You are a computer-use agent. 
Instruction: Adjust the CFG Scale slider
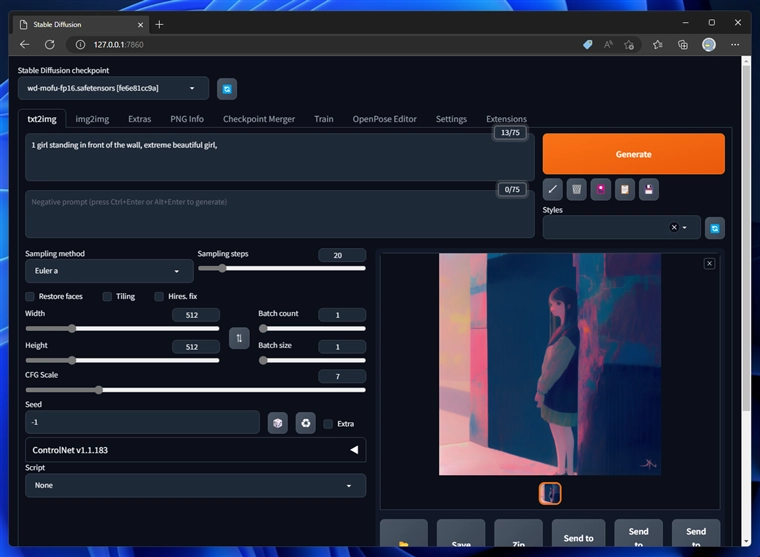(x=195, y=390)
